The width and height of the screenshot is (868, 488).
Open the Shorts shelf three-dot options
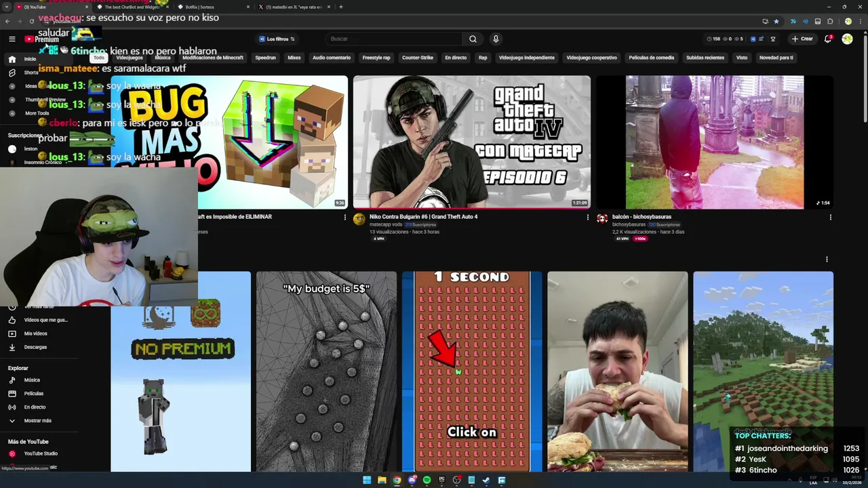[x=827, y=259]
